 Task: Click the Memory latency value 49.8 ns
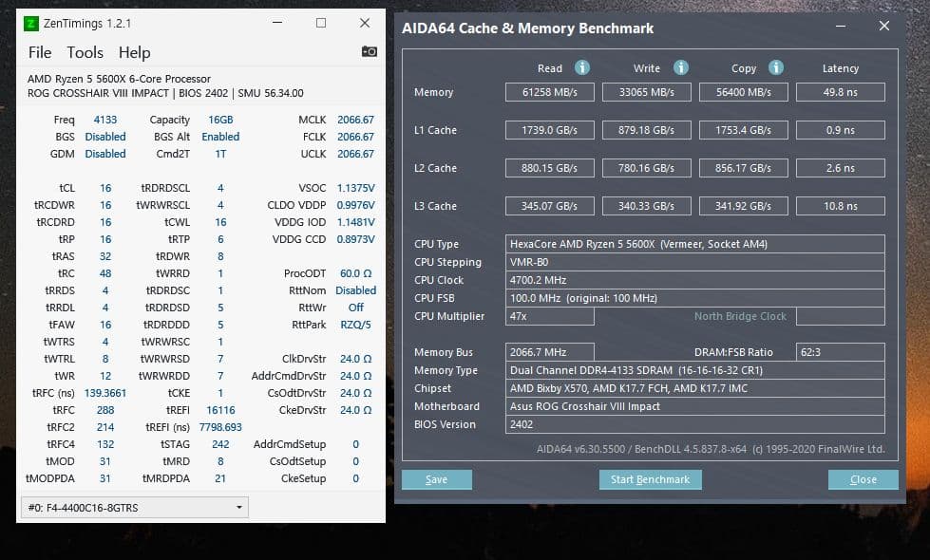click(x=841, y=92)
